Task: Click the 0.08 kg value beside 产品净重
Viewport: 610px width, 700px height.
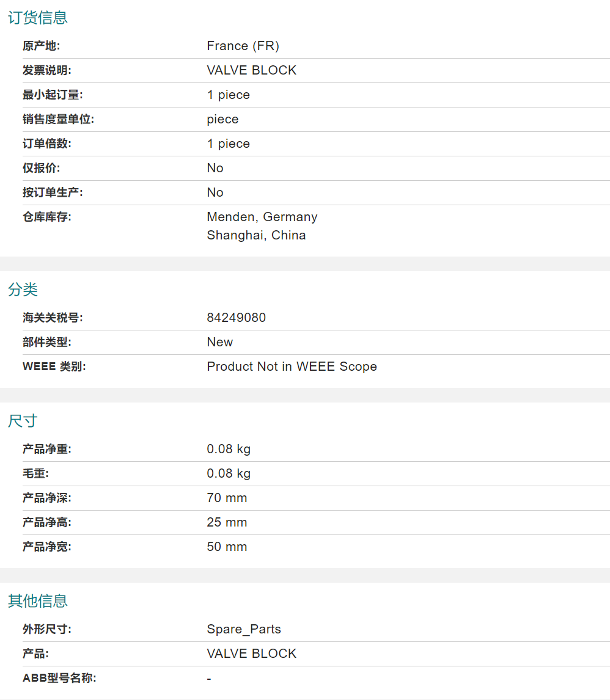Action: (x=229, y=449)
